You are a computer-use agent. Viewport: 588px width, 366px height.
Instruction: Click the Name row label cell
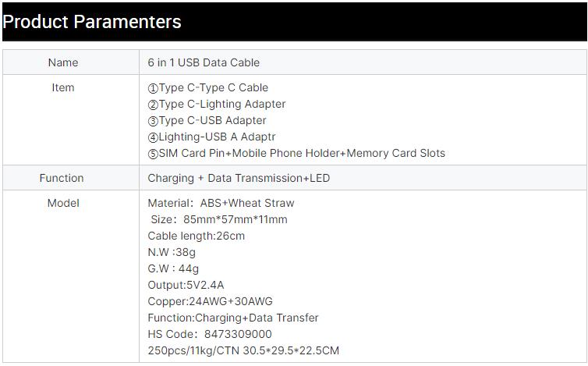63,62
